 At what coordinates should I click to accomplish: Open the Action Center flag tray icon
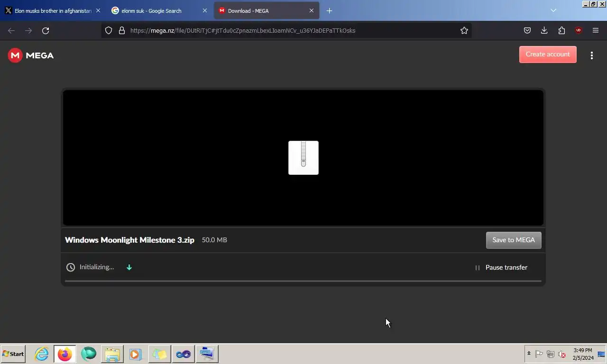click(539, 354)
